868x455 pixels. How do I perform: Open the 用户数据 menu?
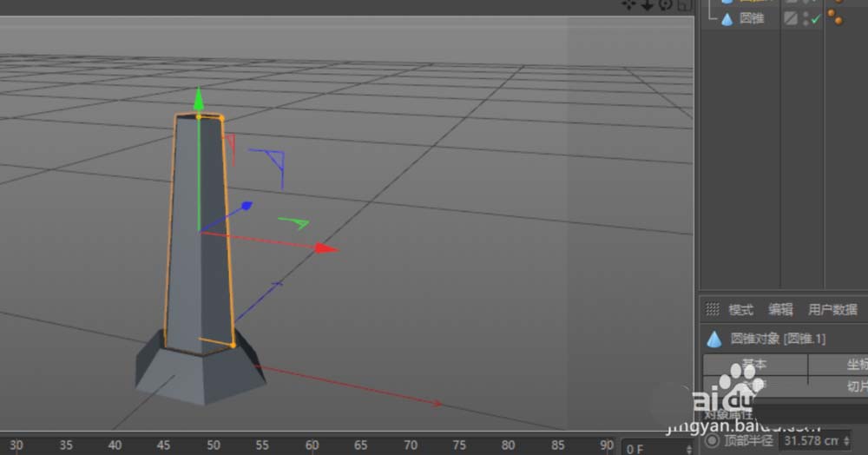click(x=832, y=309)
